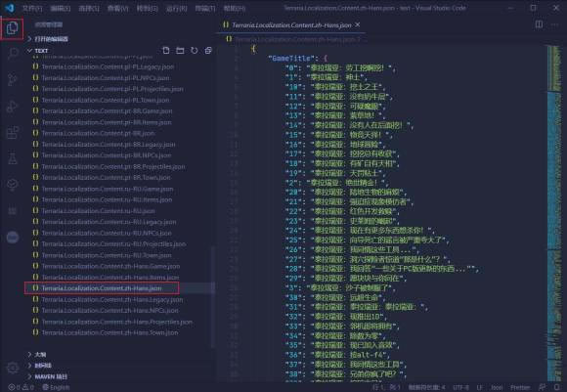567x392 pixels.
Task: Open the Search view in activity bar
Action: 13,54
